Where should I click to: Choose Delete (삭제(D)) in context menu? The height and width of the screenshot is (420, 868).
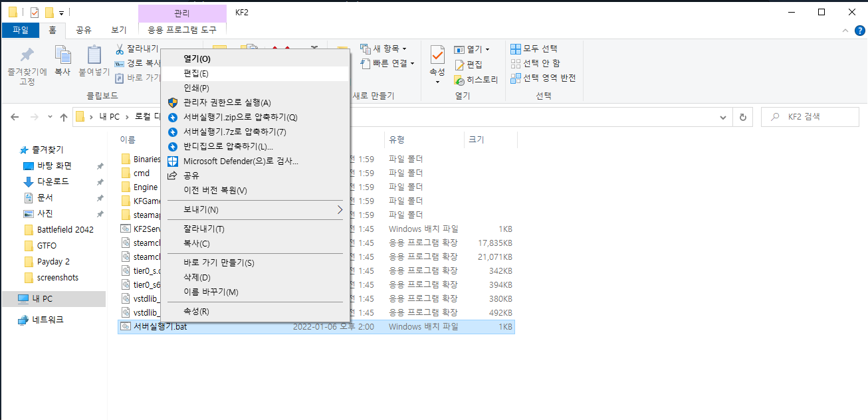tap(255, 277)
